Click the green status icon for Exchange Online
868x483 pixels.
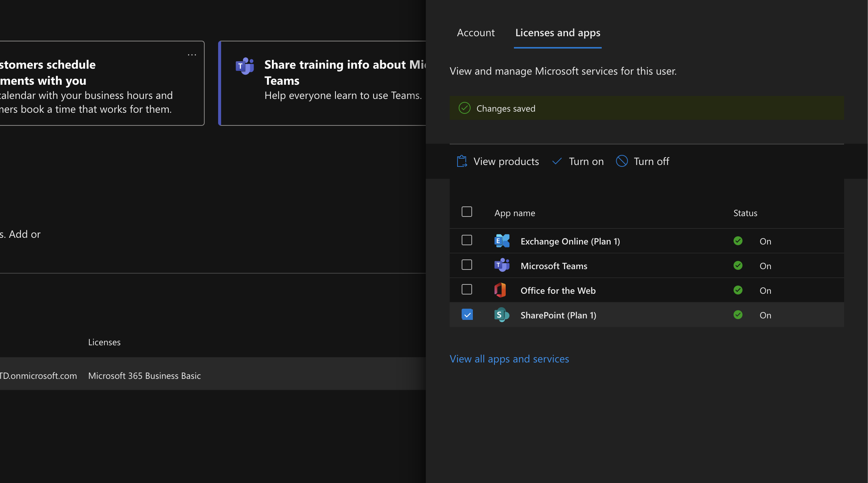(738, 241)
